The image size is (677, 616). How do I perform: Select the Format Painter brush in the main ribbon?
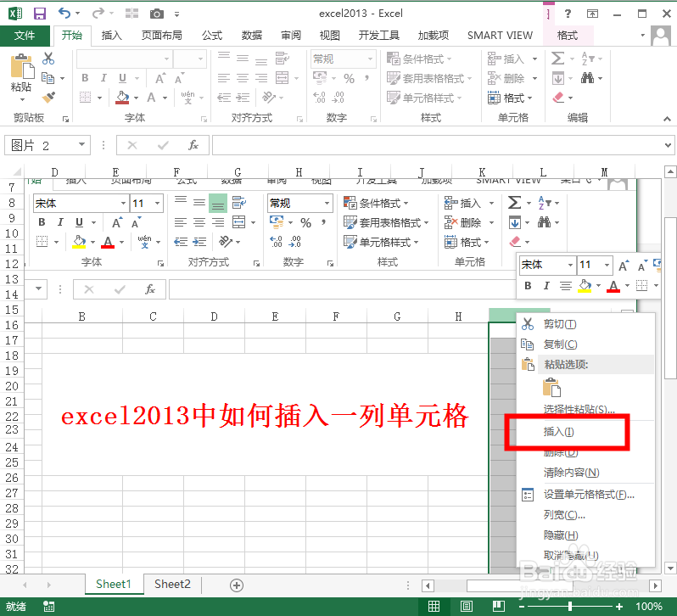pos(48,97)
